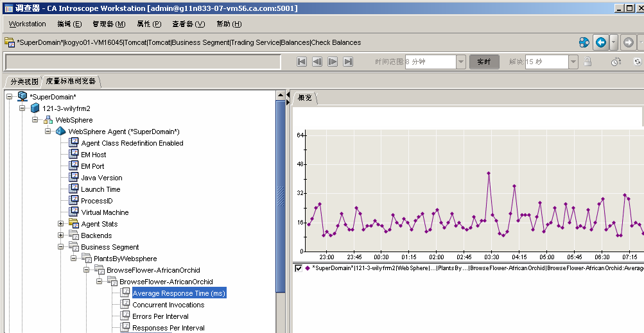Click the Java Version metric icon
Screen dimensions: 644x333
(74, 178)
